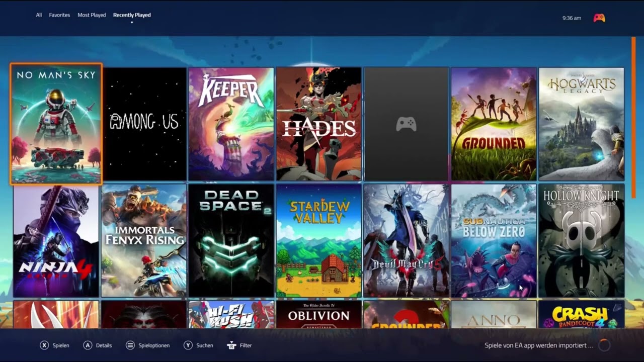The width and height of the screenshot is (644, 362).
Task: Open the Ninja Gaiden 4 tile
Action: tap(56, 240)
